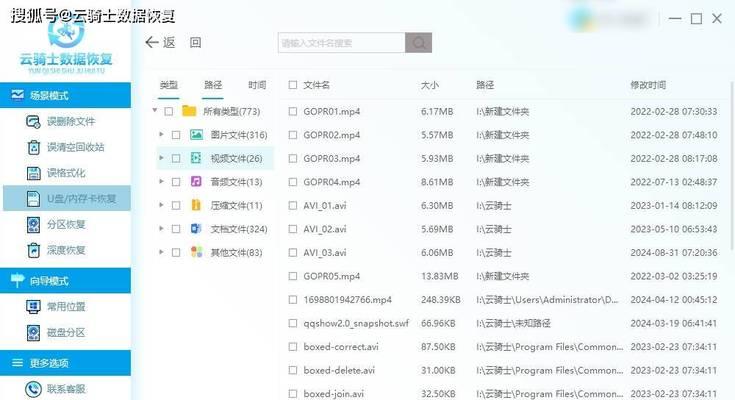Screen dimensions: 735x400
Task: Check the box for GOPR01.mp4
Action: point(292,112)
